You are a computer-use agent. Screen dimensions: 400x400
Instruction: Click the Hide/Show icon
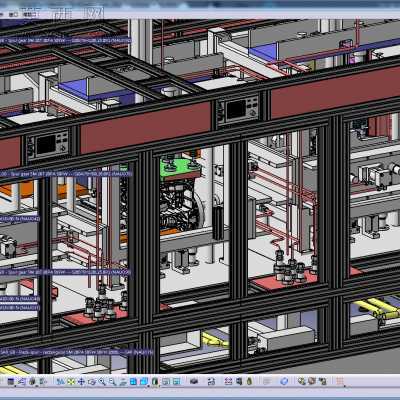point(166,382)
